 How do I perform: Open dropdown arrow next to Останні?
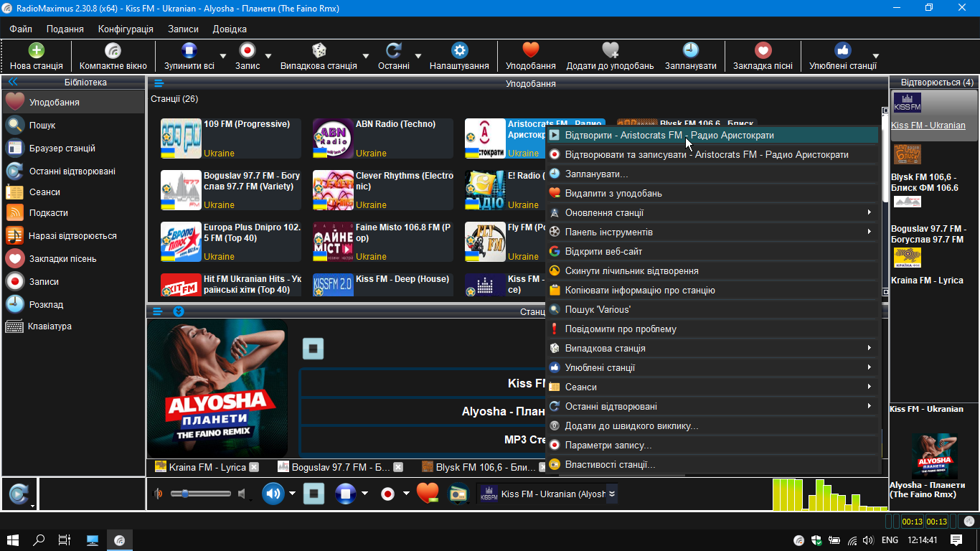pos(418,56)
